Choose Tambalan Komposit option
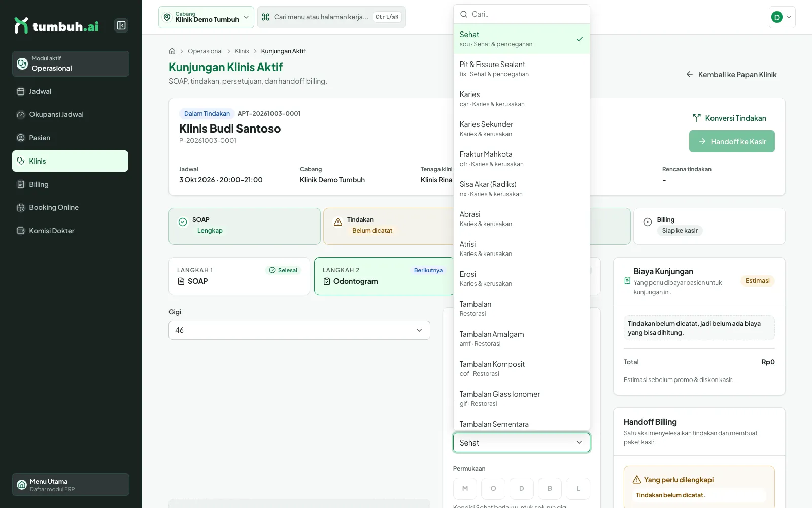812x508 pixels. 522,368
